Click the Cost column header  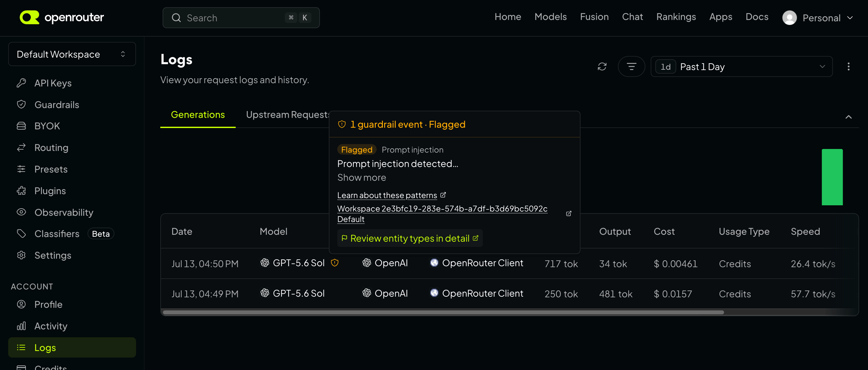coord(664,231)
